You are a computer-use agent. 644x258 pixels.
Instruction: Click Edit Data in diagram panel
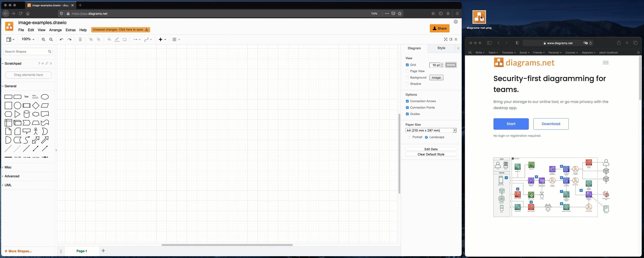click(x=431, y=149)
